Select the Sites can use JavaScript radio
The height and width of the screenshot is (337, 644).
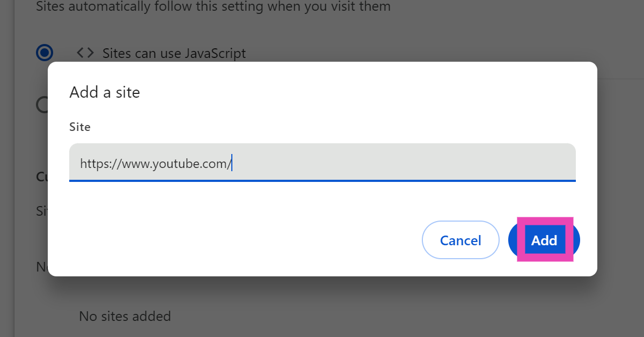(x=45, y=53)
